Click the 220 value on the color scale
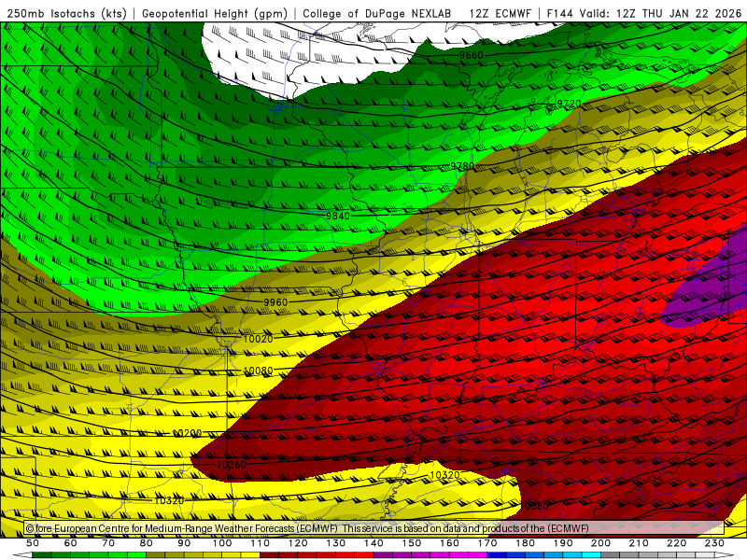Viewport: 747px width, 560px height. tap(676, 543)
